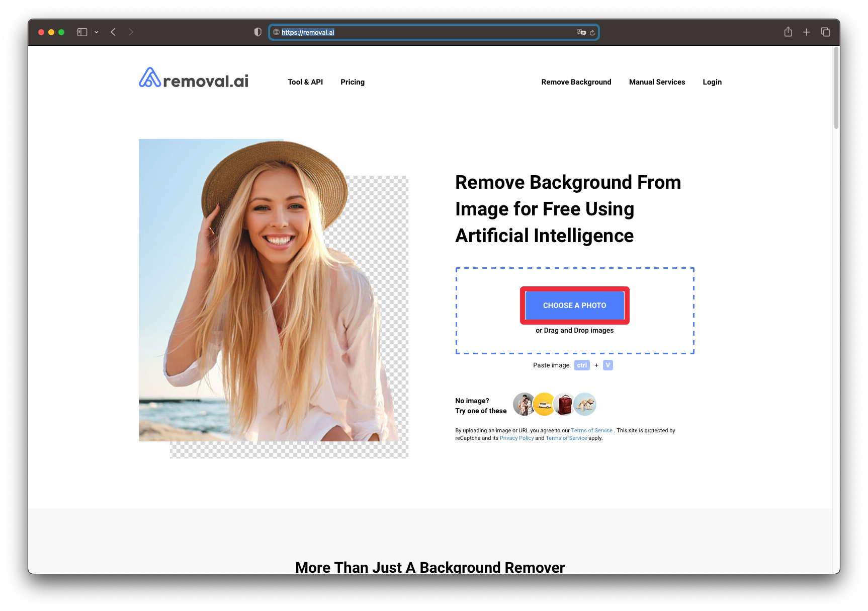Open a new tab with plus icon
The height and width of the screenshot is (611, 868).
point(806,32)
